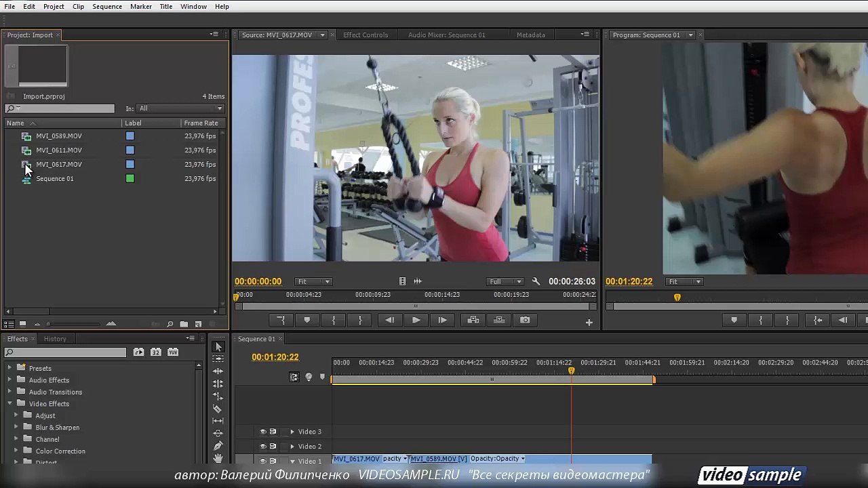
Task: Click the blue label swatch of MVI_0589.MOV
Action: point(130,136)
